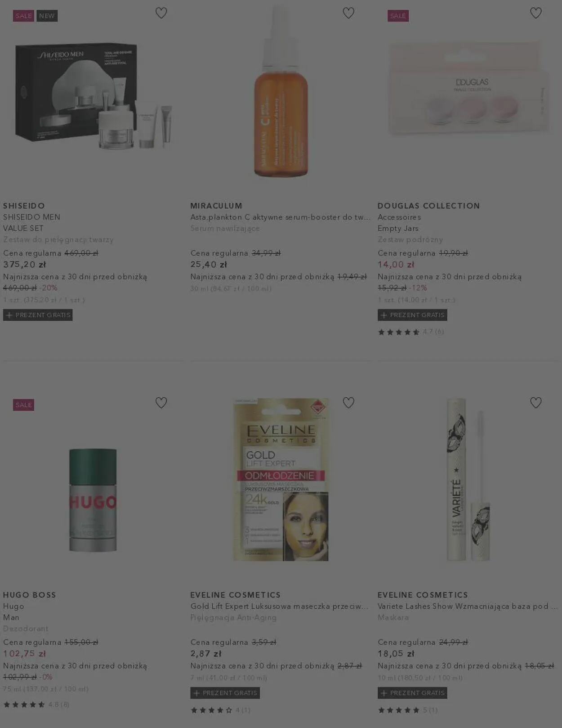The width and height of the screenshot is (562, 728).
Task: View Eveline Gold Lift Expert product image
Action: (x=281, y=479)
